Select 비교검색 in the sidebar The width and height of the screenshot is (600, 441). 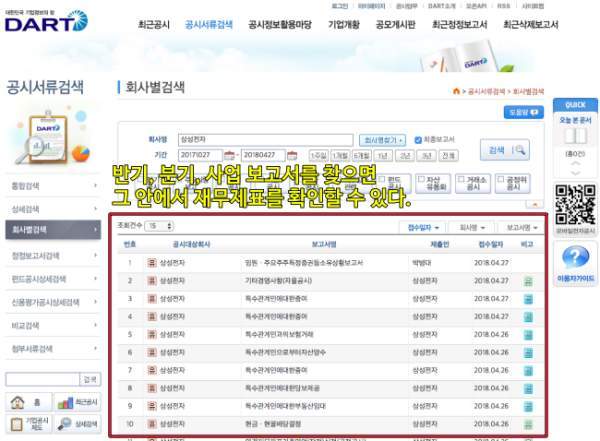click(x=53, y=325)
